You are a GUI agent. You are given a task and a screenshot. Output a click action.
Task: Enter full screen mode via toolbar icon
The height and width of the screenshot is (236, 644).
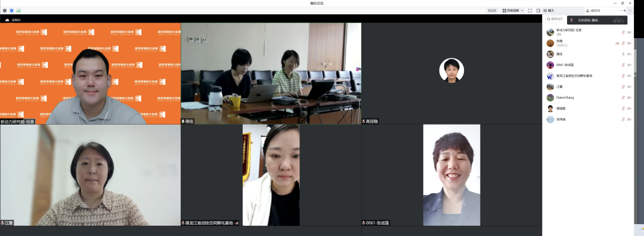pyautogui.click(x=530, y=11)
